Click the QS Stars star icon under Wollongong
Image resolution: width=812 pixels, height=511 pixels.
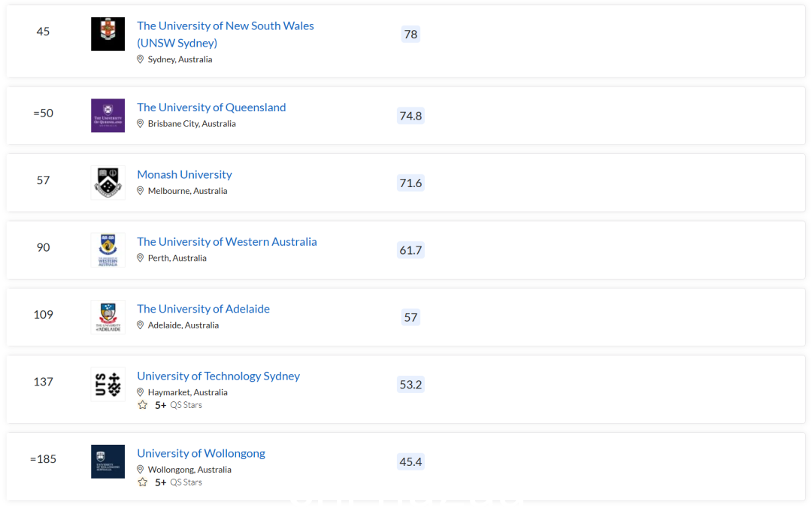(x=142, y=482)
